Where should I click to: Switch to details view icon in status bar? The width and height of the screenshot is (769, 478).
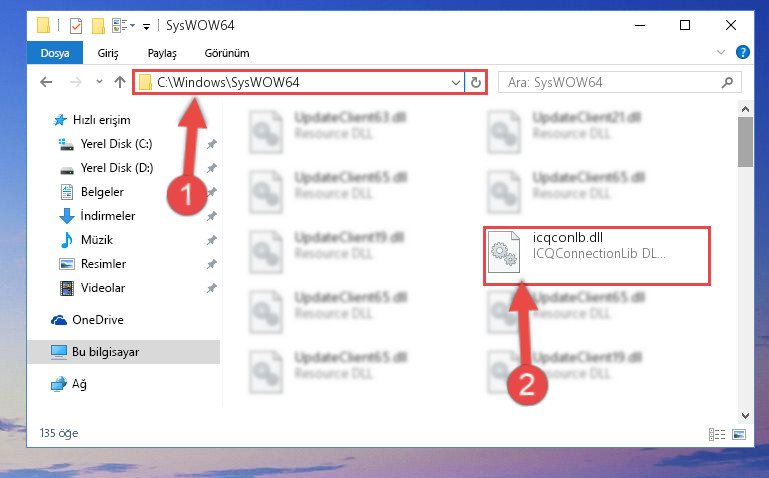717,434
